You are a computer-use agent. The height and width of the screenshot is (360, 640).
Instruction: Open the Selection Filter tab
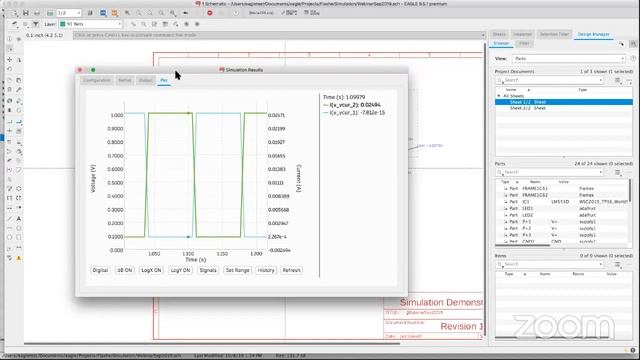tap(554, 34)
